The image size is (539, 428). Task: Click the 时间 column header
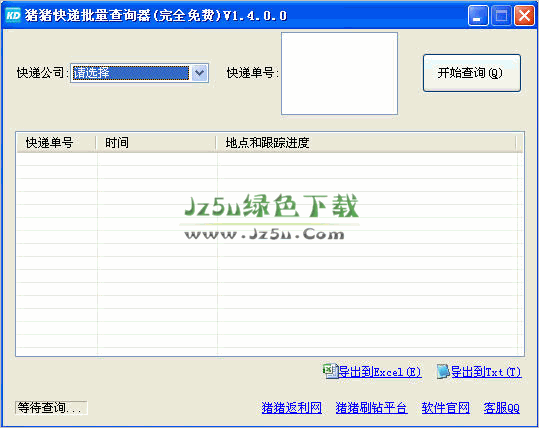pyautogui.click(x=156, y=143)
